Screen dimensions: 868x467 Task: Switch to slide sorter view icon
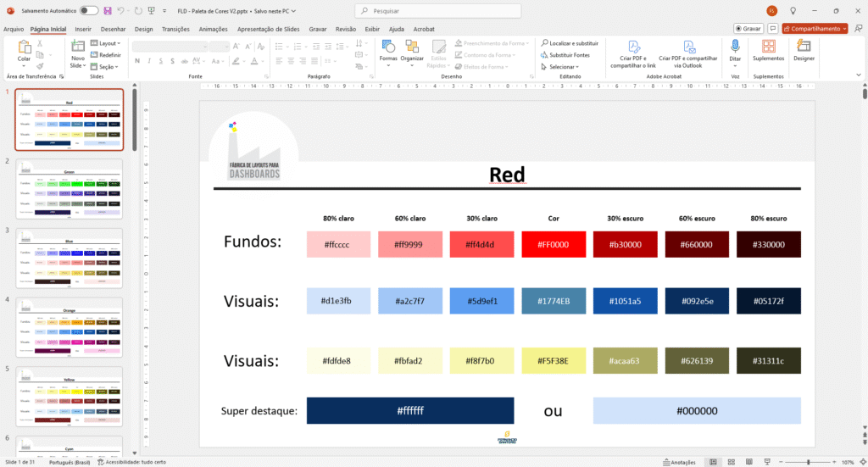[732, 462]
